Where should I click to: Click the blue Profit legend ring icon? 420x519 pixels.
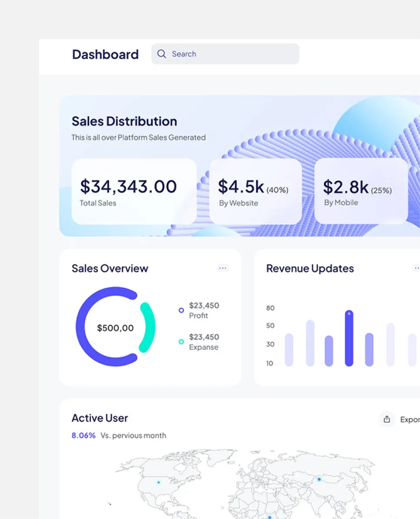point(181,310)
